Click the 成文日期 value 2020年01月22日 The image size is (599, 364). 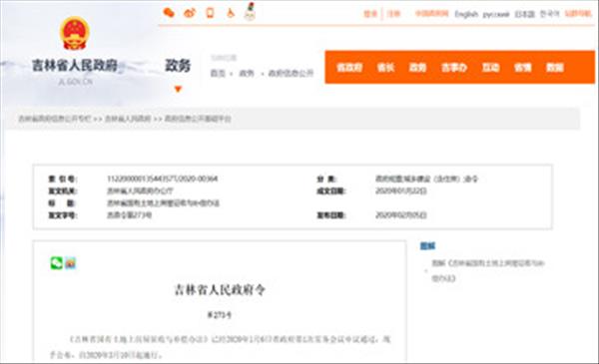[x=400, y=190]
